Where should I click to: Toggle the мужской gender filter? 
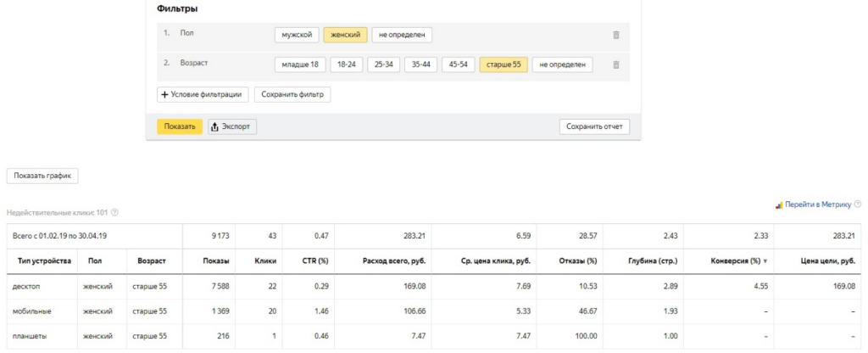[297, 35]
